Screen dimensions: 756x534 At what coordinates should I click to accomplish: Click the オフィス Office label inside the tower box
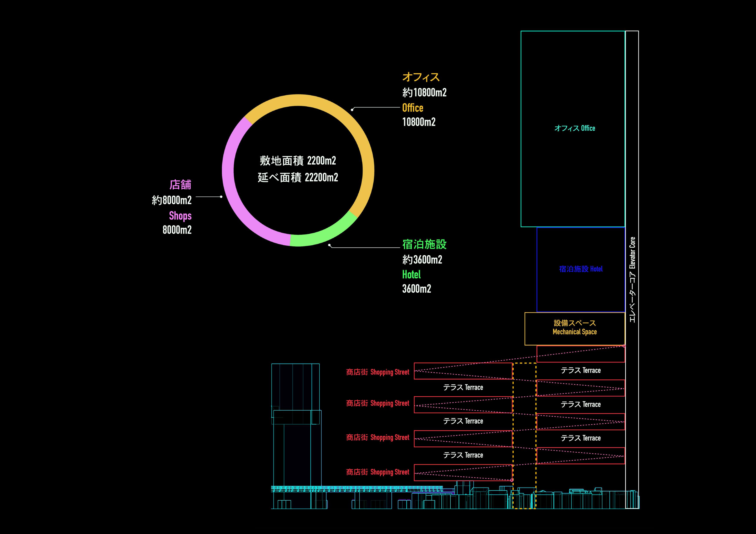point(575,128)
